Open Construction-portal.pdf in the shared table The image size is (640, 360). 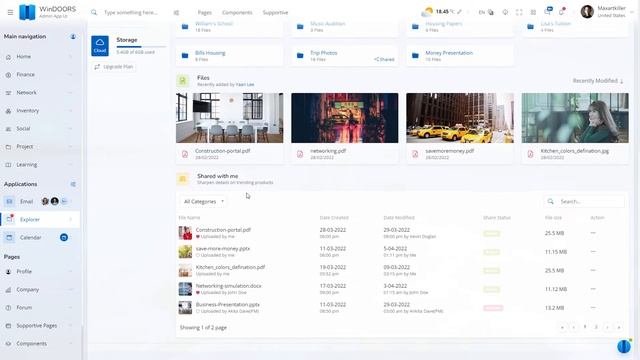[x=223, y=230]
